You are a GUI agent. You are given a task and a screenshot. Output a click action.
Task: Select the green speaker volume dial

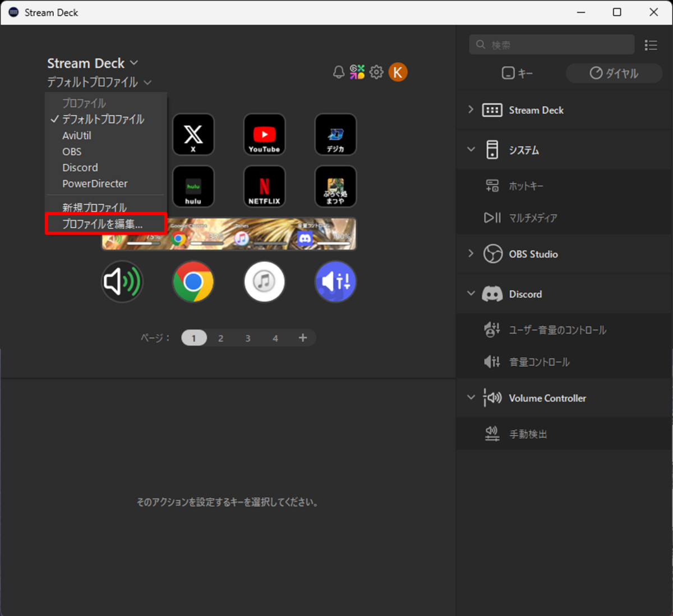pos(122,282)
